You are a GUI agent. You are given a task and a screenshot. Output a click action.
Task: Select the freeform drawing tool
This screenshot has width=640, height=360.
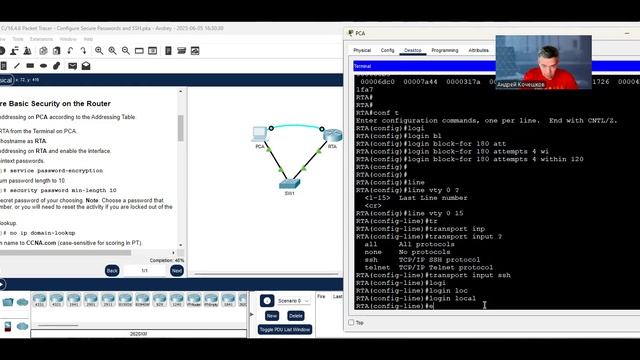(x=57, y=66)
